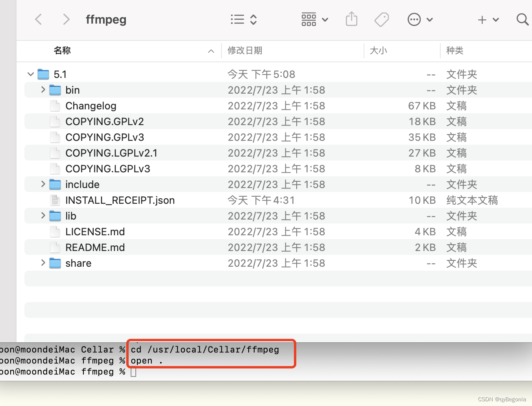Click the share folder name
The width and height of the screenshot is (532, 406).
78,263
